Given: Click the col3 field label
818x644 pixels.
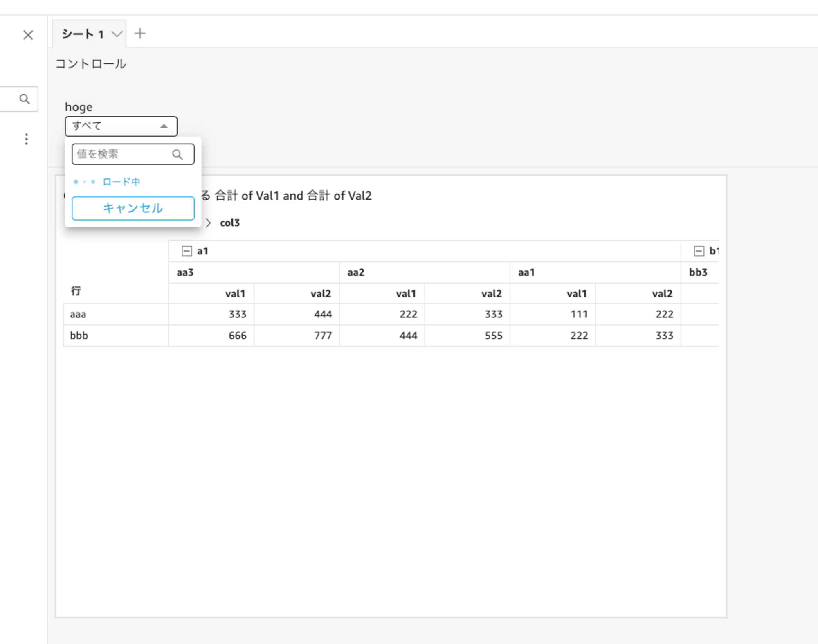Looking at the screenshot, I should (230, 223).
